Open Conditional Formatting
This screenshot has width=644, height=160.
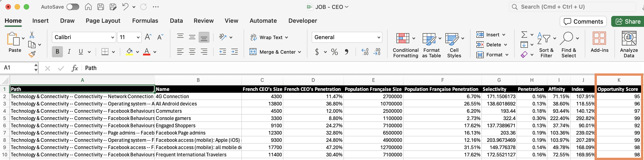click(406, 45)
